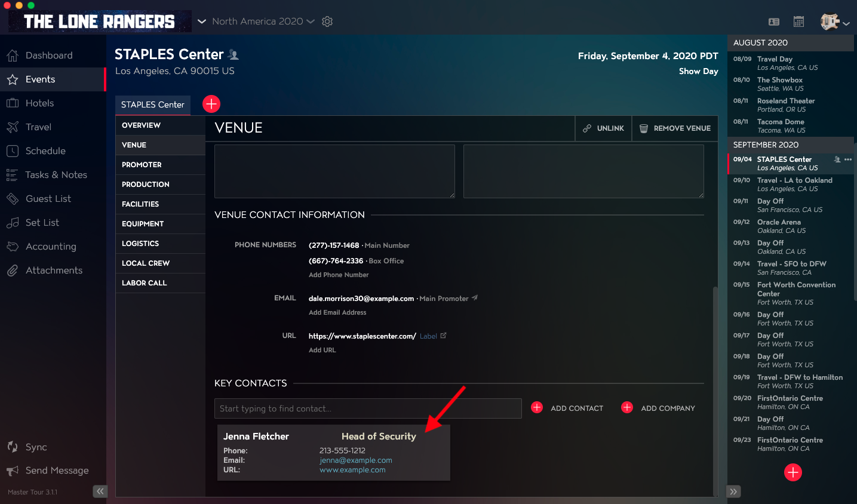Open jenna@example.com email link
857x504 pixels.
pos(356,460)
